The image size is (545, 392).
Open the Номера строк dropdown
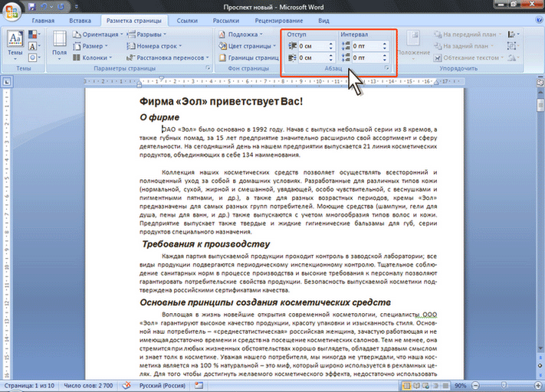coord(154,46)
